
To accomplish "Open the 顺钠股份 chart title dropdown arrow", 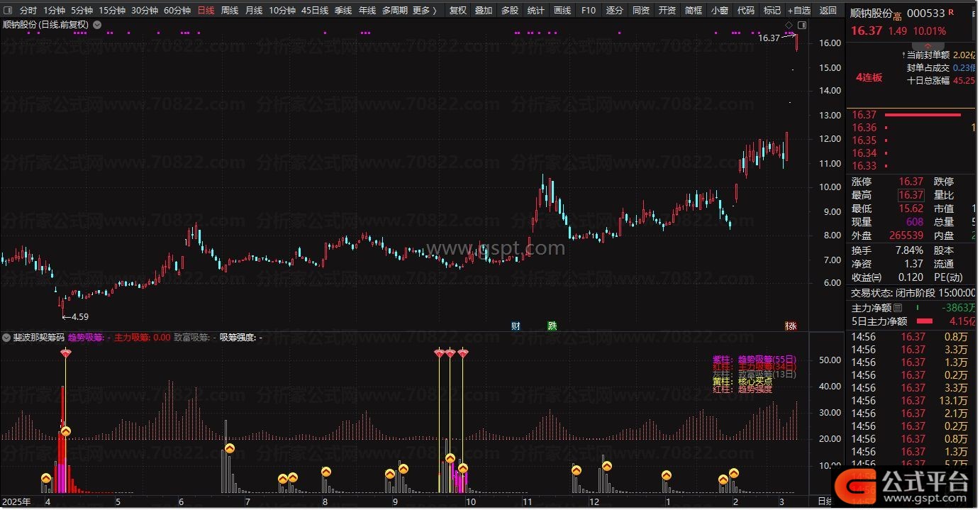I will [x=97, y=25].
